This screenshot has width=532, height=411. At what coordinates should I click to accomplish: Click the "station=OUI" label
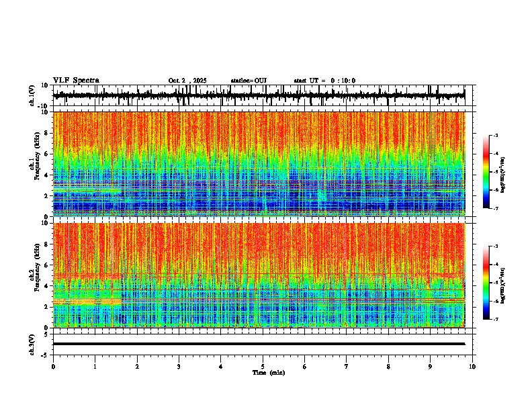click(249, 81)
